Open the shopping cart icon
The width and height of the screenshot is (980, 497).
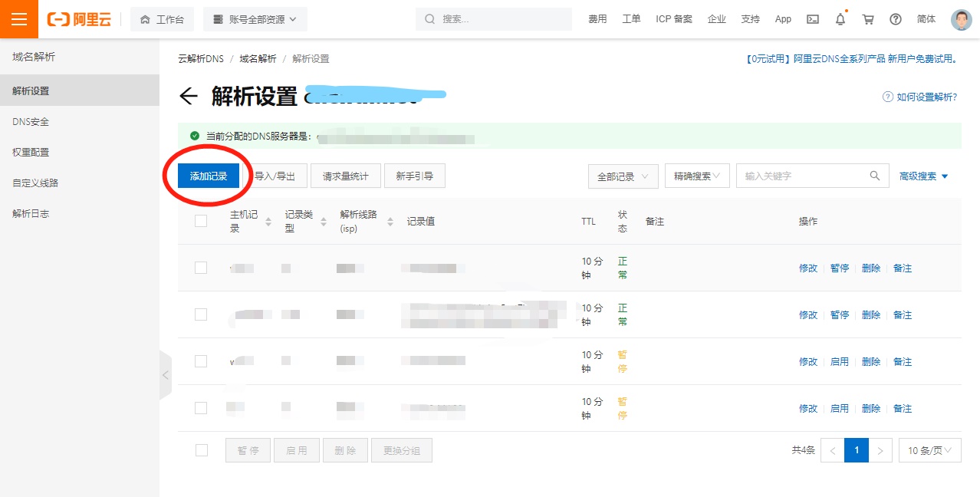pyautogui.click(x=867, y=18)
